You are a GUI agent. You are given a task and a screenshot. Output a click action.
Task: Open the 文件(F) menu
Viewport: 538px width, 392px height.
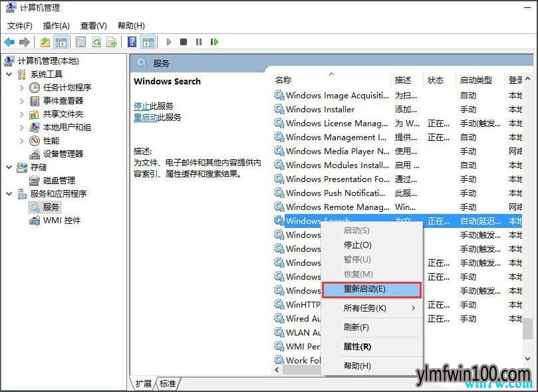(20, 26)
